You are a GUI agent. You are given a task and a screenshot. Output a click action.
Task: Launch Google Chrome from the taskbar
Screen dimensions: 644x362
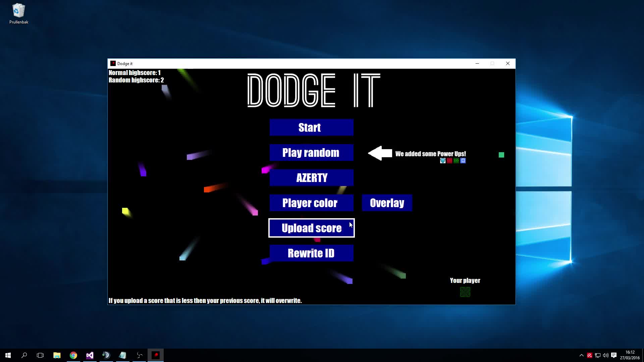(x=73, y=355)
